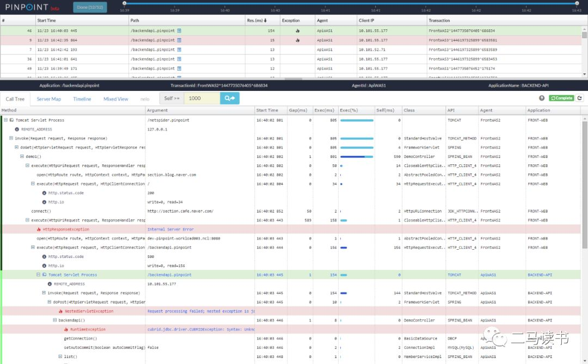Screen dimensions: 588x364
Task: Click the Self filter search arrow button
Action: click(x=229, y=98)
